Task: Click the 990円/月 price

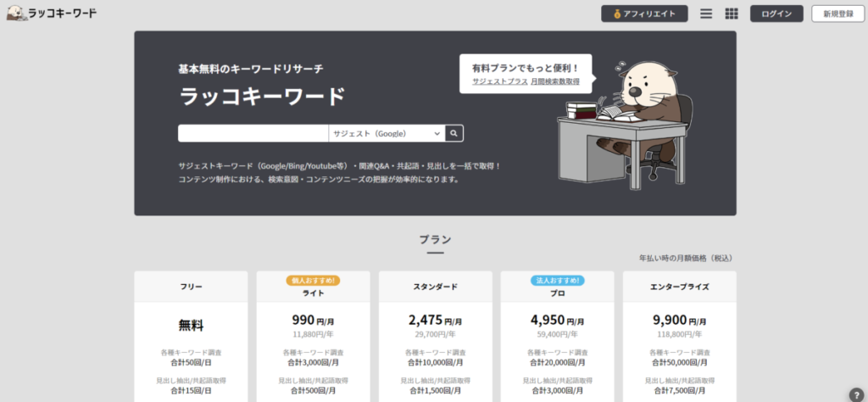Action: [x=314, y=320]
